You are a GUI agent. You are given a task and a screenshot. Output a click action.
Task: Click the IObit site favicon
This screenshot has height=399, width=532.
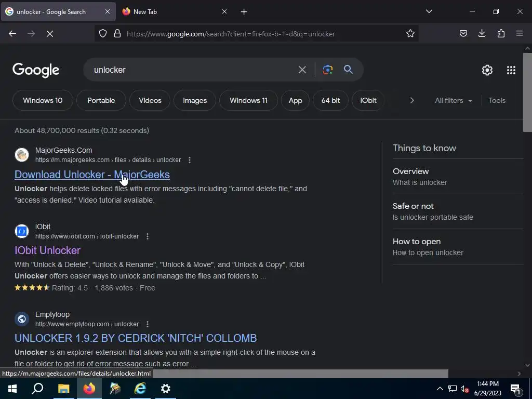point(22,231)
